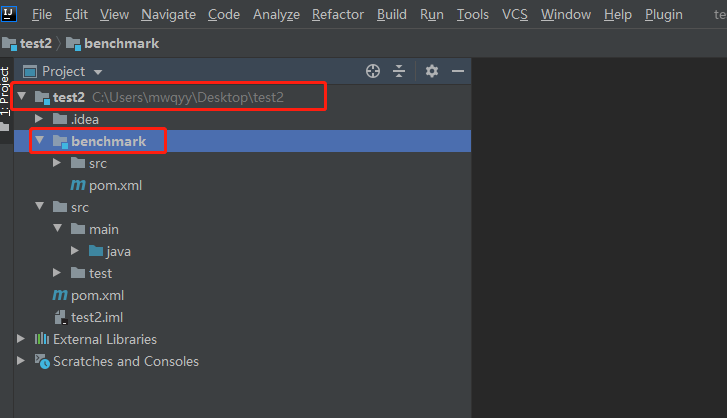
Task: Expand Scratches and Consoles node
Action: pyautogui.click(x=21, y=361)
